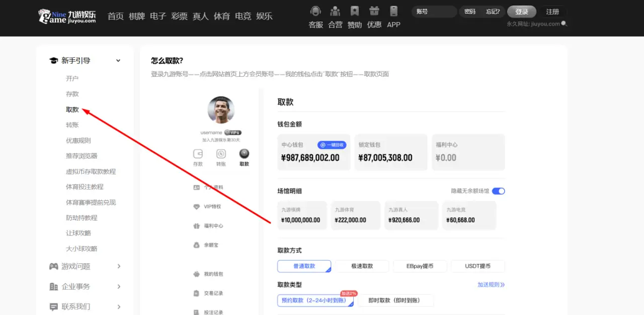Select 取款 in the sidebar

72,110
